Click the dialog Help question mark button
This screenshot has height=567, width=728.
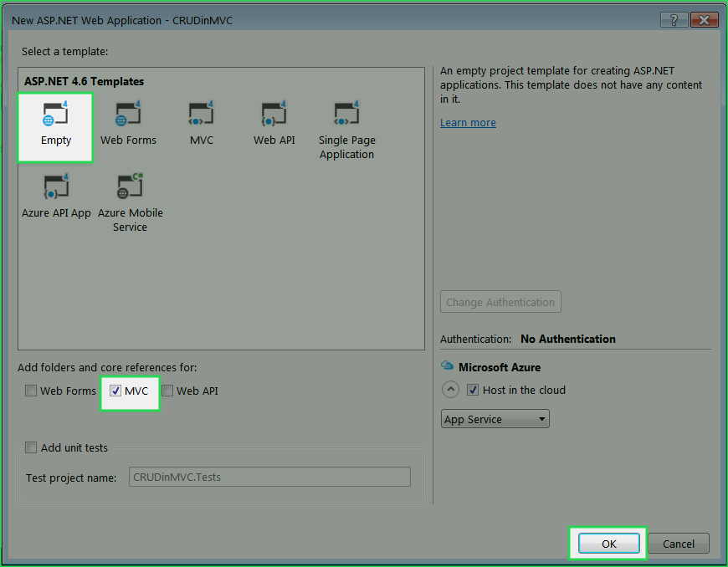(674, 19)
